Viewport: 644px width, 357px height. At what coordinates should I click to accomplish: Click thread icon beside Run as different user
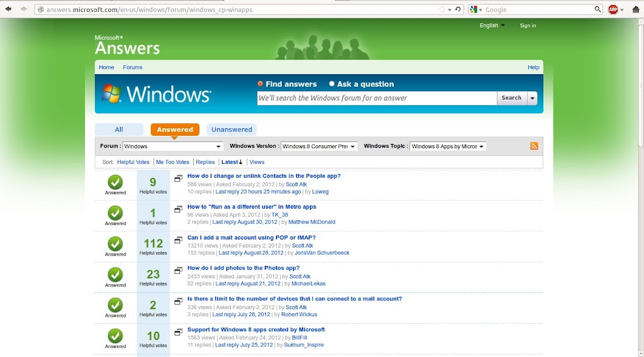click(178, 209)
